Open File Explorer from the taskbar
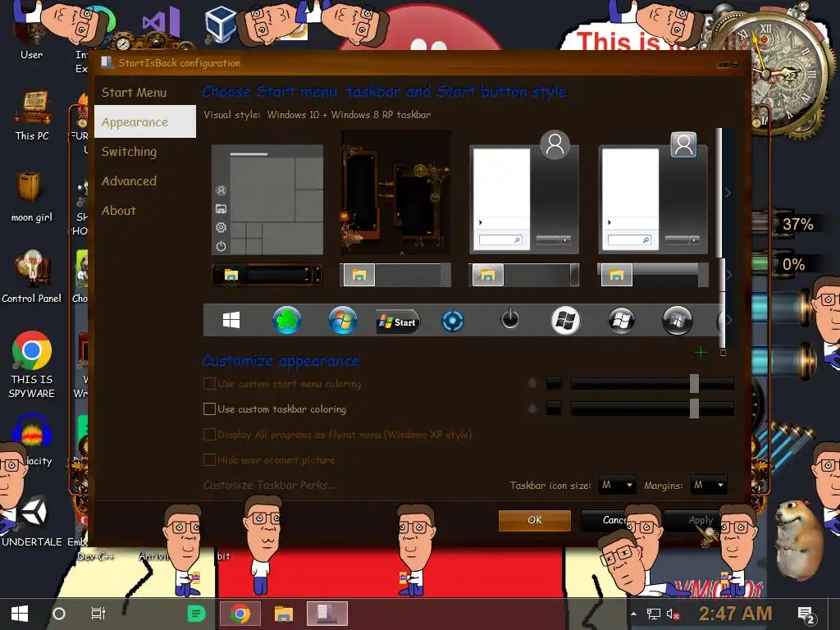The image size is (840, 630). pos(284,614)
